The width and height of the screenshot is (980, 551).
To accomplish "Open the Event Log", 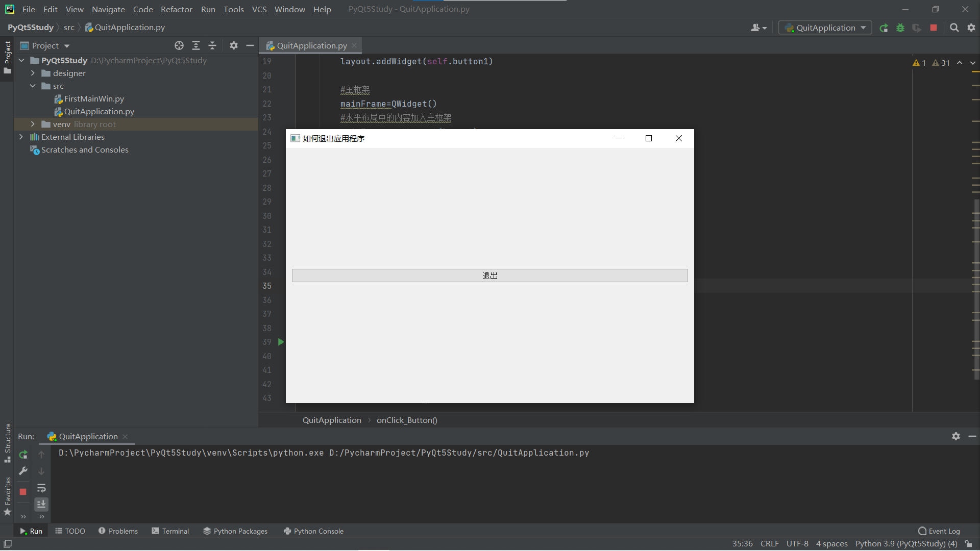I will click(x=939, y=531).
